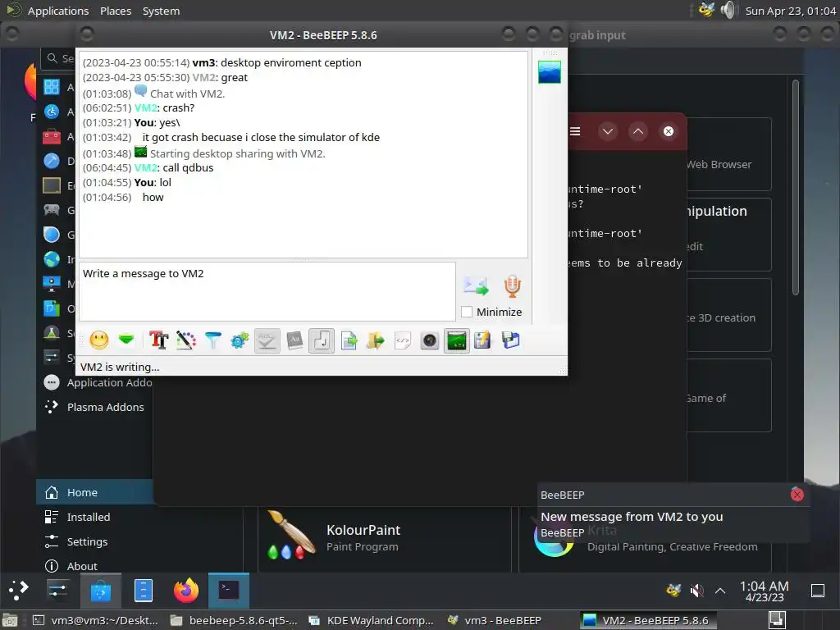Click the screenshot camera icon
Image resolution: width=840 pixels, height=630 pixels.
click(x=430, y=340)
